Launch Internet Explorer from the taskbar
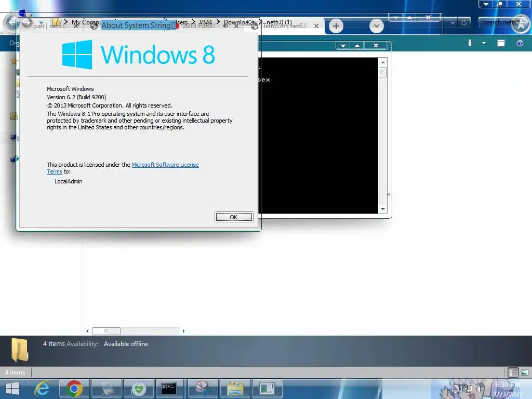532x399 pixels. (42, 389)
